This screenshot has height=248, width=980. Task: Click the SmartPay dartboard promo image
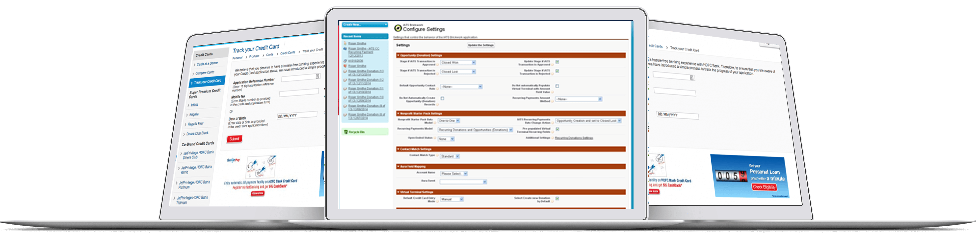coord(261,166)
